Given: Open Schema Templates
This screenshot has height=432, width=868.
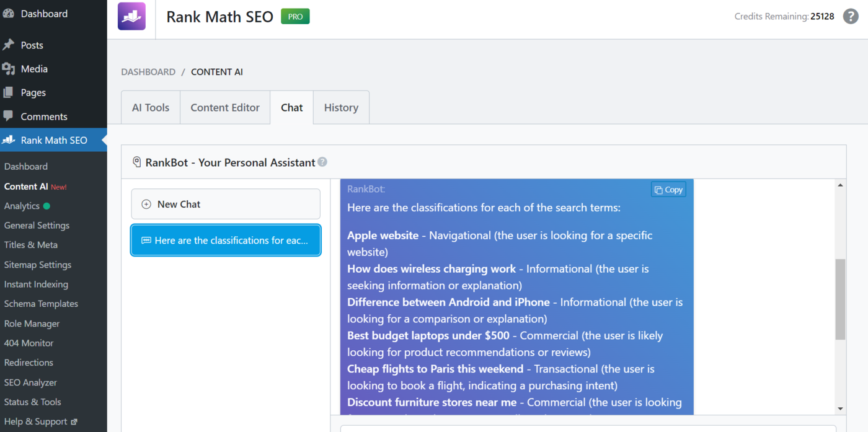Looking at the screenshot, I should (x=41, y=304).
